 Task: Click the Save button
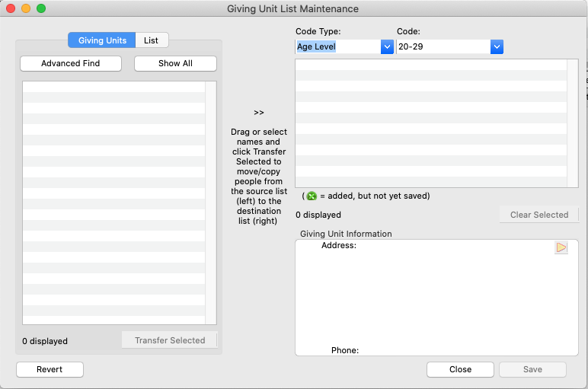[532, 369]
